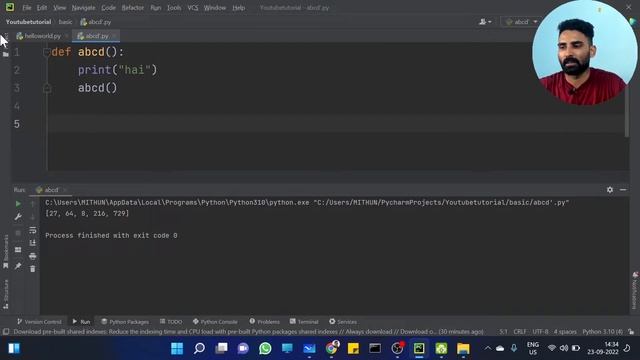Click the basic folder breadcrumb
Image resolution: width=640 pixels, height=360 pixels.
(65, 22)
